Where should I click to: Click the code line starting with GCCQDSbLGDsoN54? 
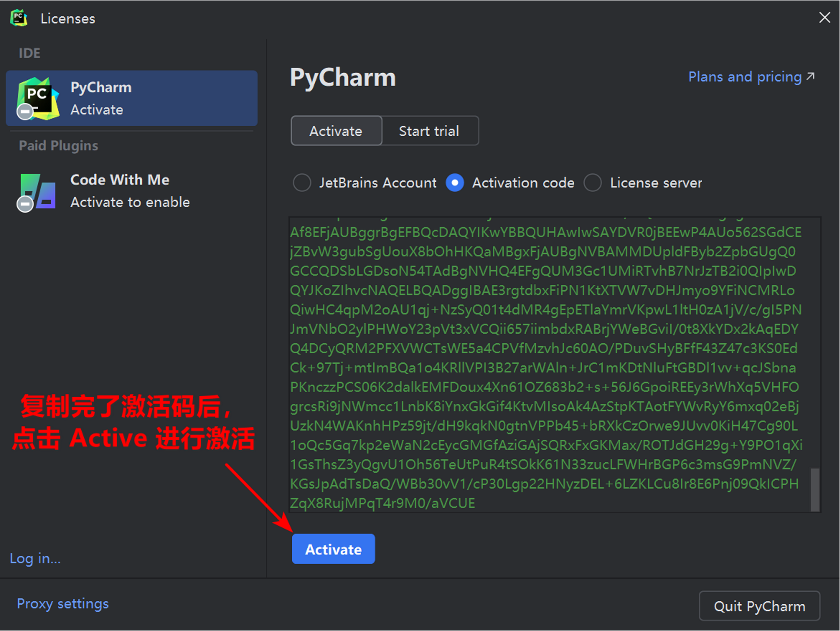tap(543, 271)
